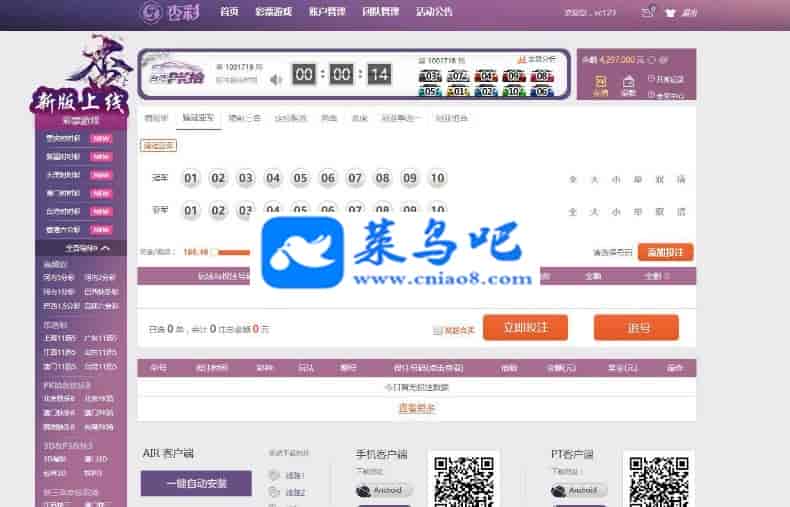The height and width of the screenshot is (507, 790).
Task: Click the Android icon under PT客户端
Action: point(558,490)
